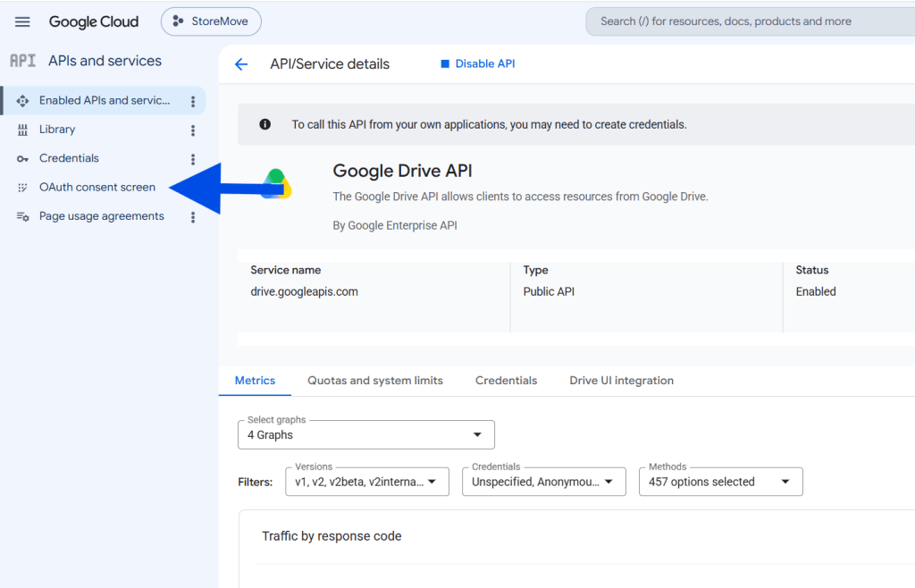Image resolution: width=915 pixels, height=588 pixels.
Task: Open more options for Library
Action: coord(193,130)
